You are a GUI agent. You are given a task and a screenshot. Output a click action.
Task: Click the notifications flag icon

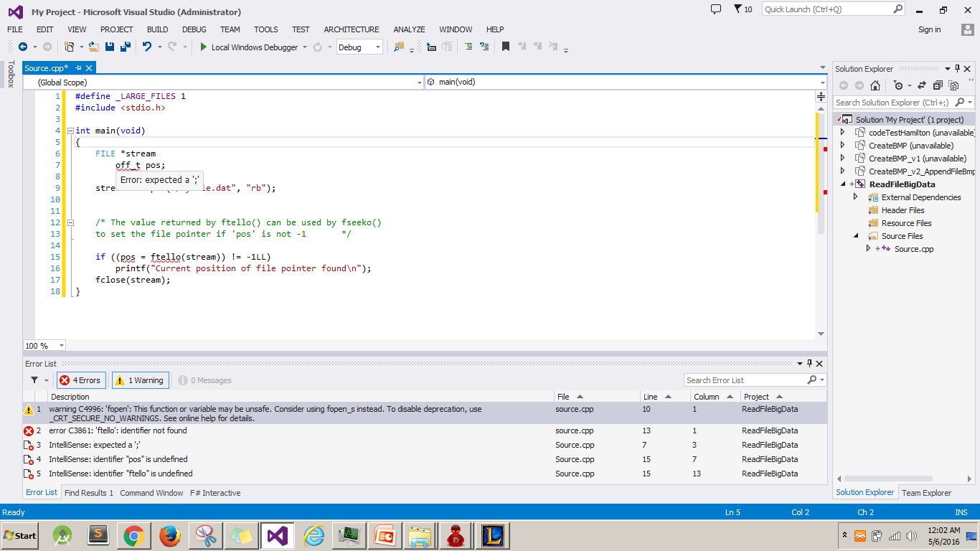pos(738,9)
